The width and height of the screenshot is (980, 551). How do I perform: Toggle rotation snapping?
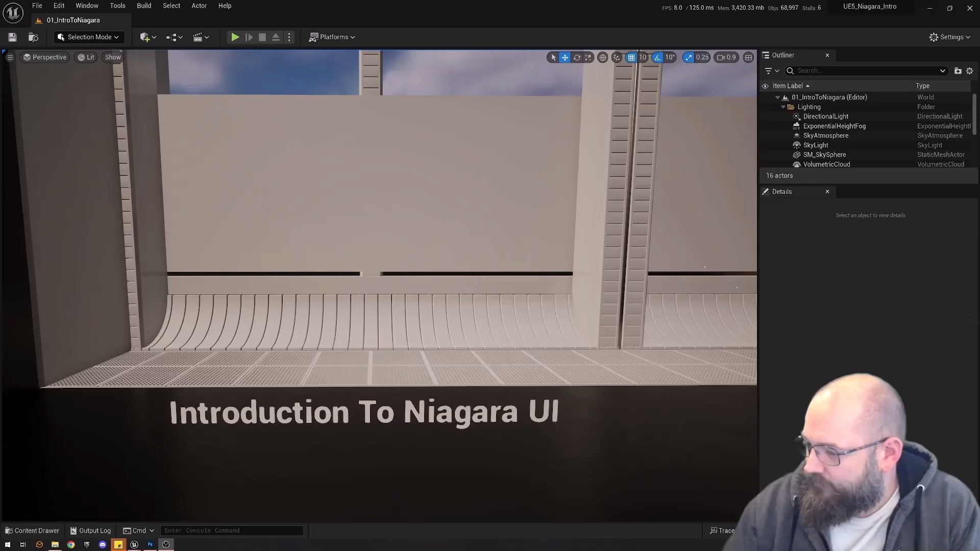(x=658, y=58)
